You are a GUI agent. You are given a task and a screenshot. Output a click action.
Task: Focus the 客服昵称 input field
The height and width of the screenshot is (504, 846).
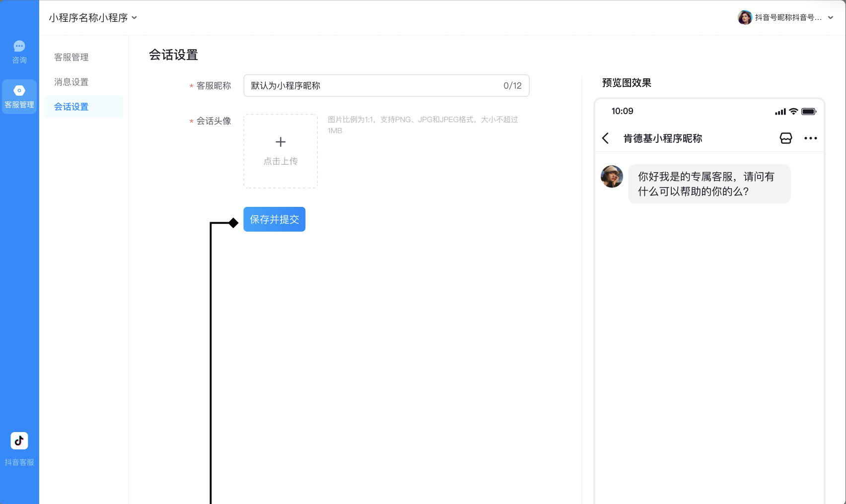(x=372, y=86)
